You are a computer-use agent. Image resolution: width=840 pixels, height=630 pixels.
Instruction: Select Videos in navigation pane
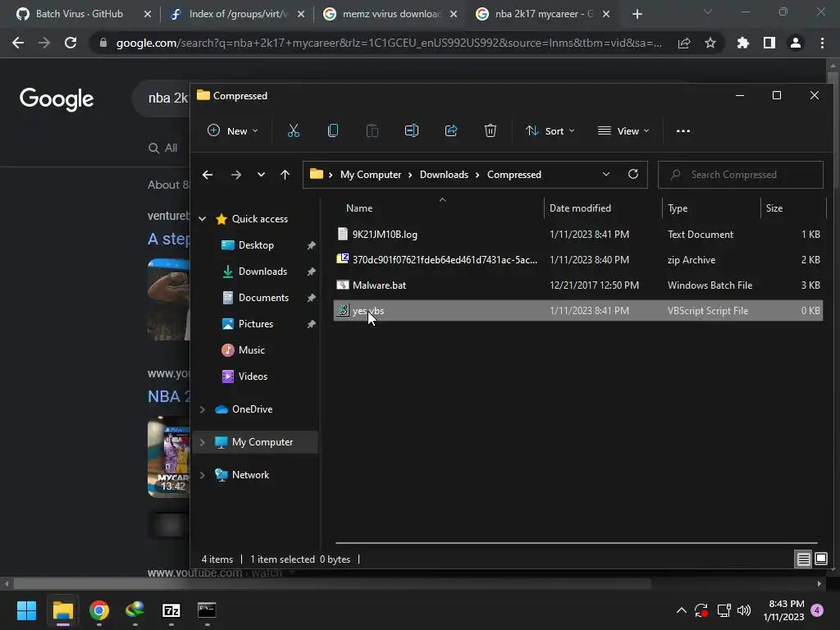[x=253, y=376]
